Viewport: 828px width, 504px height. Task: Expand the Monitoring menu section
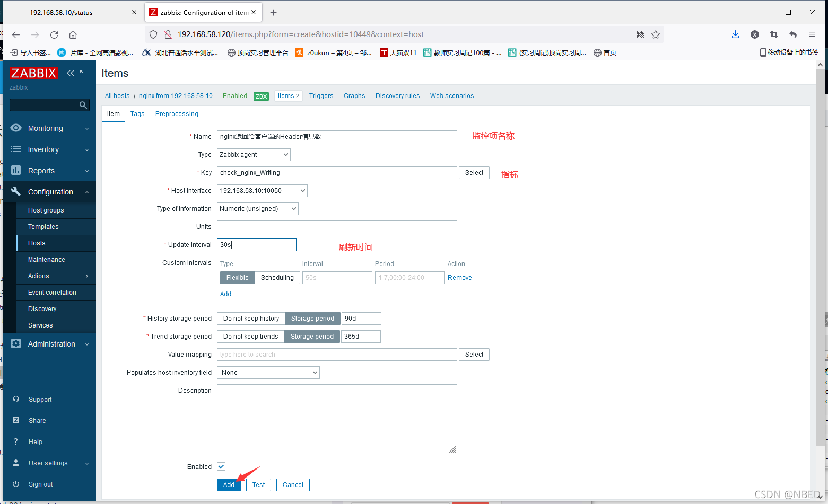pyautogui.click(x=49, y=128)
